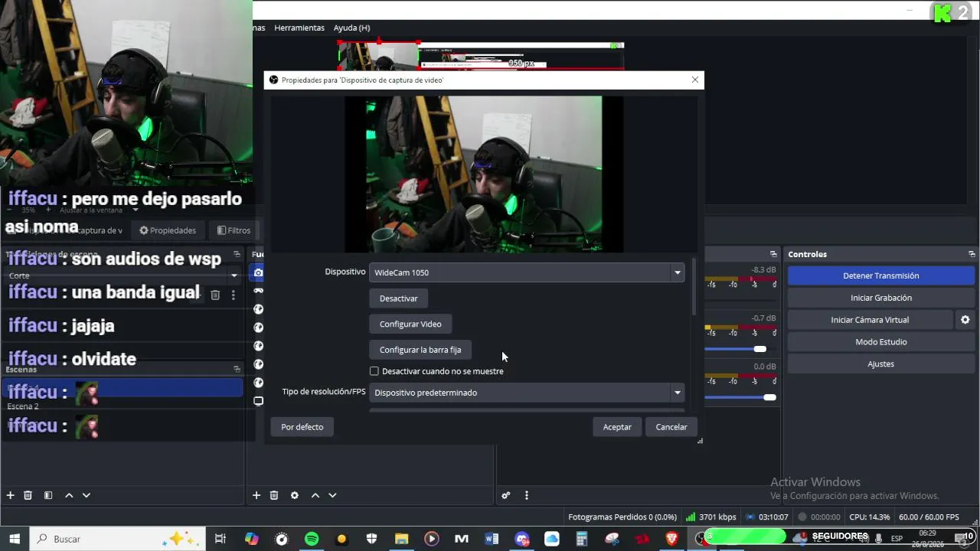The image size is (980, 551).
Task: Add a new scene with the plus icon
Action: (11, 495)
